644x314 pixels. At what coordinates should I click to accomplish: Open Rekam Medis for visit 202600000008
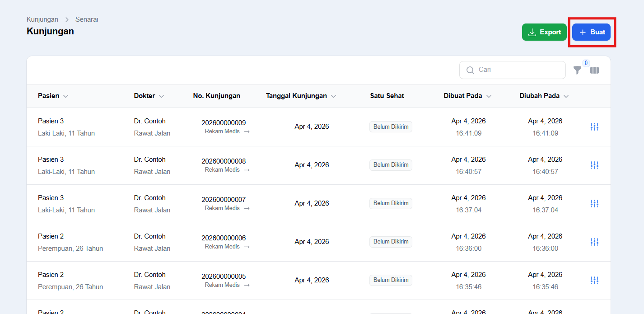(227, 170)
